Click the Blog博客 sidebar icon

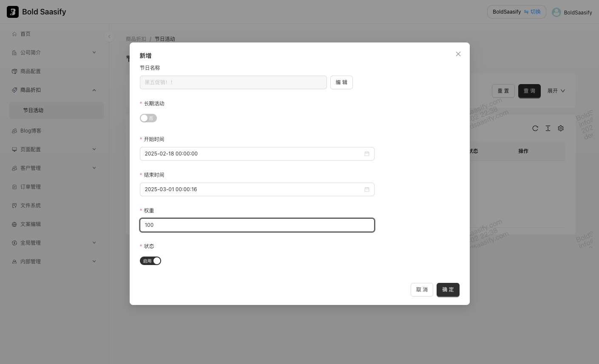[x=14, y=131]
